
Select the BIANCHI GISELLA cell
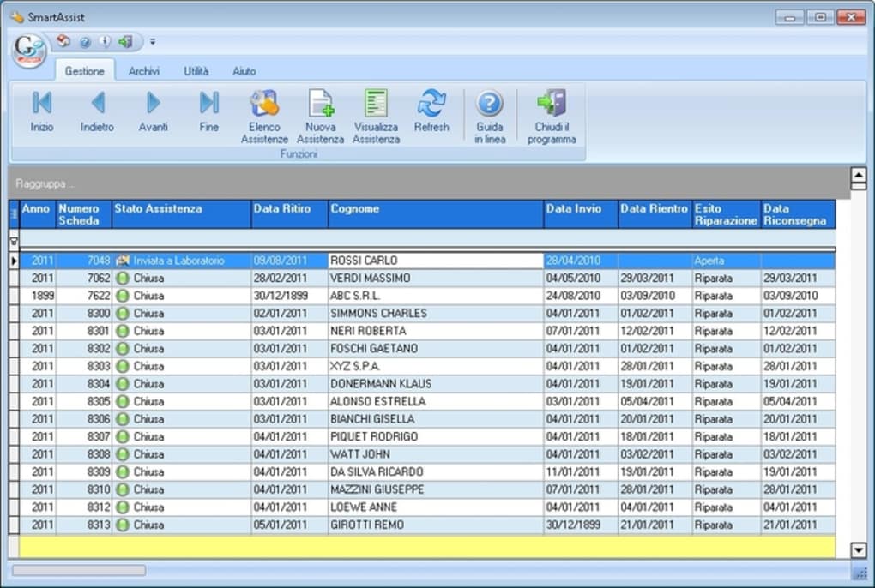pyautogui.click(x=436, y=419)
